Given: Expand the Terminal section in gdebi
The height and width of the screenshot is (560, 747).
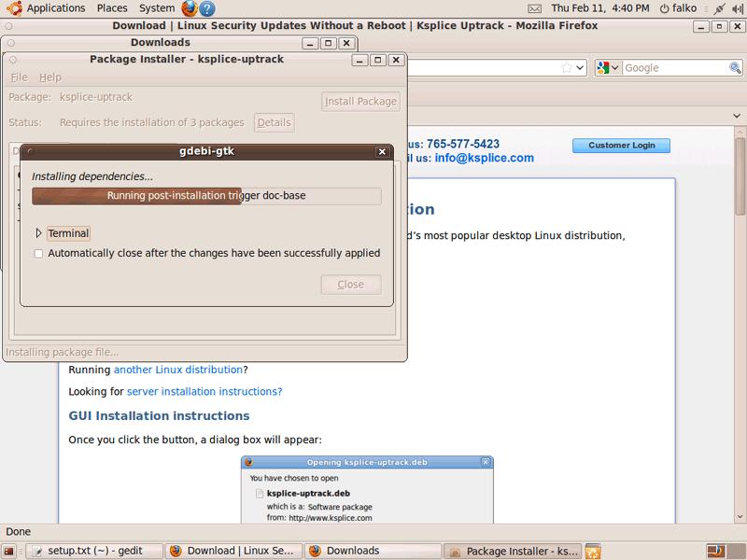Looking at the screenshot, I should [39, 233].
